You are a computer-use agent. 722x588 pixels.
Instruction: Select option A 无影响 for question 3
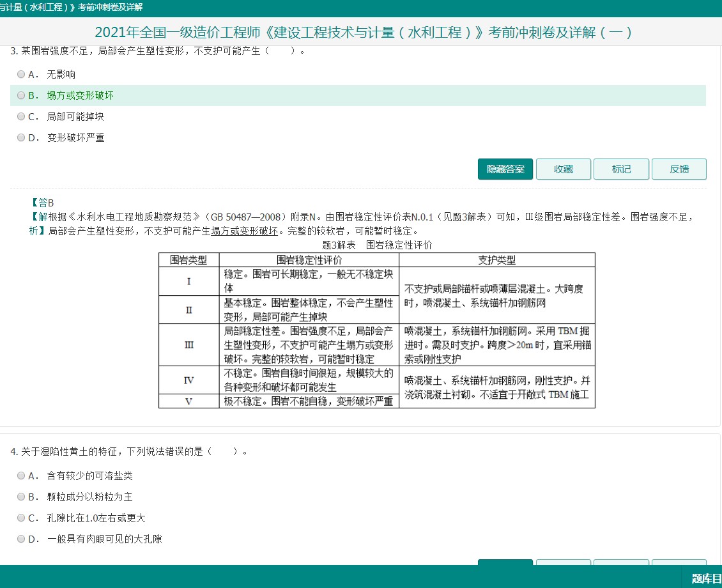[x=20, y=74]
